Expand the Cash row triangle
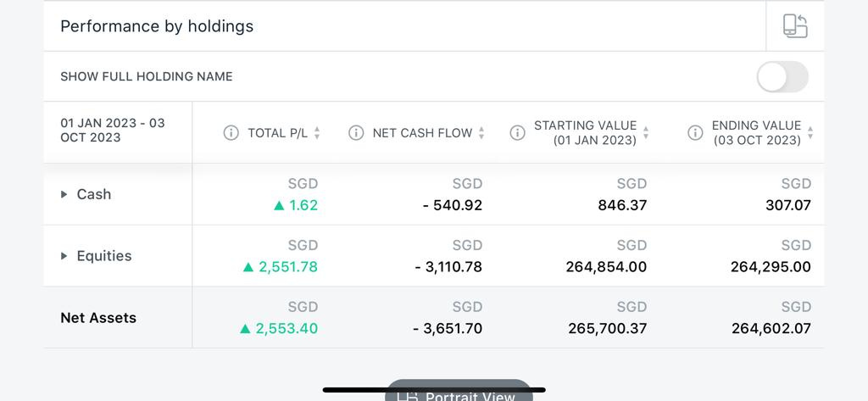The width and height of the screenshot is (868, 401). (64, 194)
